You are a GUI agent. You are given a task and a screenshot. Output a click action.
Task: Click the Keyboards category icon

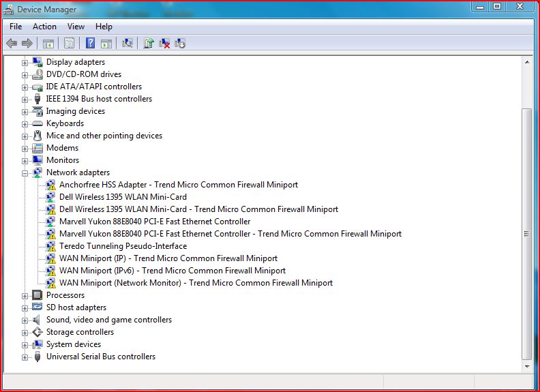click(37, 123)
